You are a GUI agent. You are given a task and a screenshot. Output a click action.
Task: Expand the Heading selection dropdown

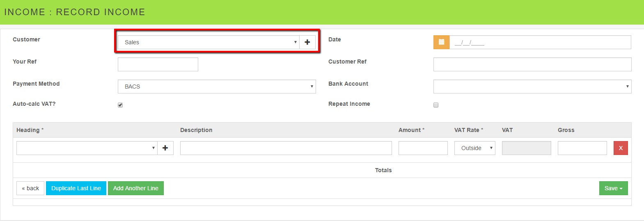(x=87, y=148)
